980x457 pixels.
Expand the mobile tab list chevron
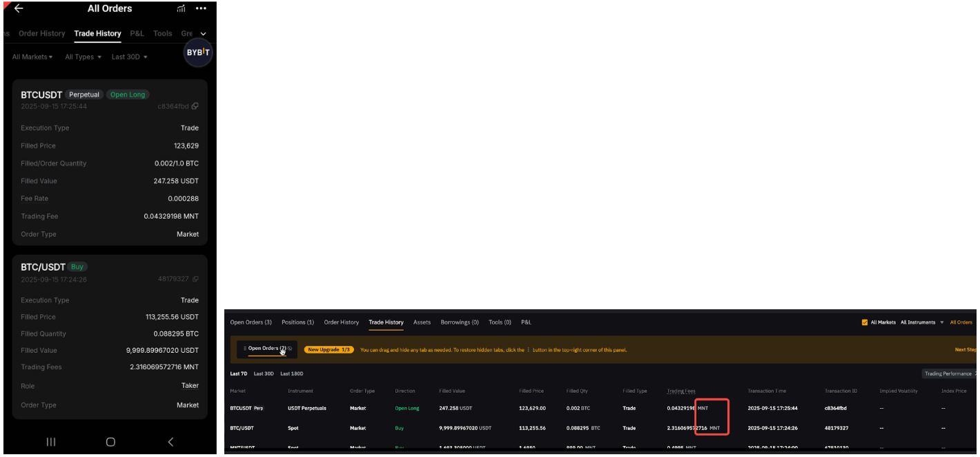point(204,34)
